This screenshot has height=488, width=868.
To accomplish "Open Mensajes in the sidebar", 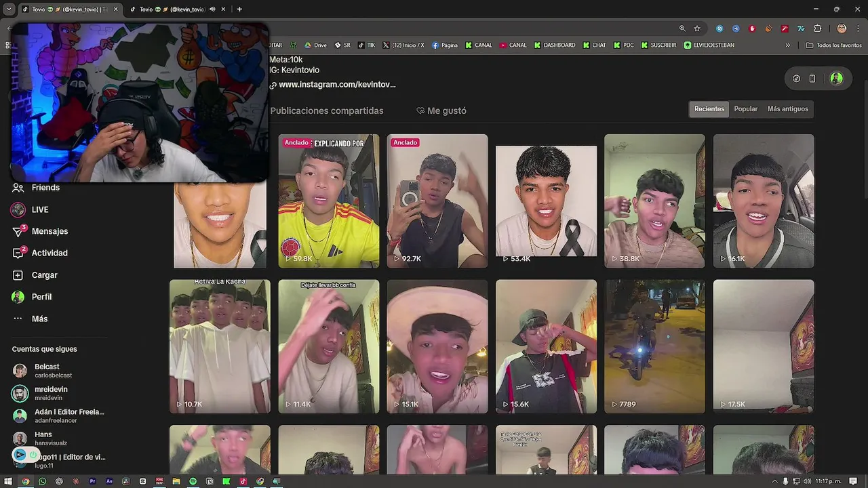I will click(41, 231).
